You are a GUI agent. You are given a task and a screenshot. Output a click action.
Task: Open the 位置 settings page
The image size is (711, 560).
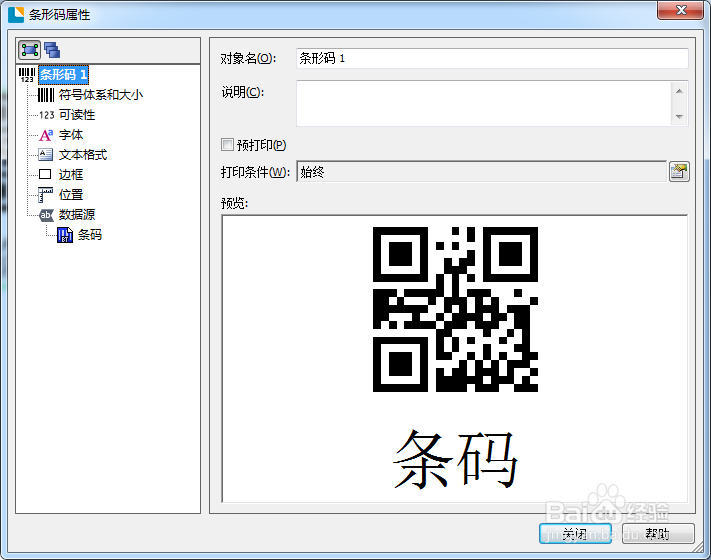pyautogui.click(x=71, y=195)
